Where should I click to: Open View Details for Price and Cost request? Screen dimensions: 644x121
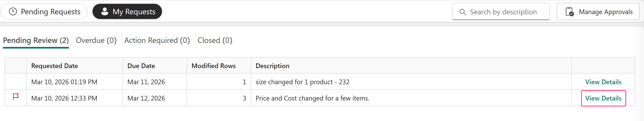pyautogui.click(x=603, y=98)
